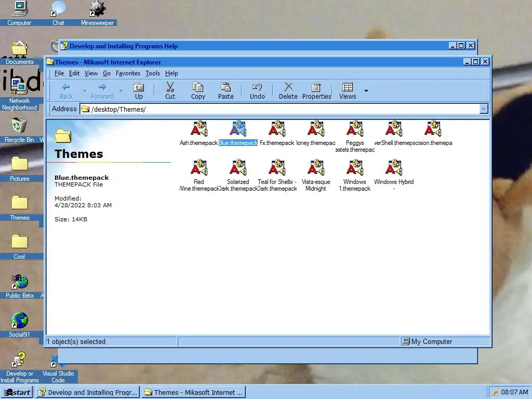Expand the Forward history dropdown arrow
The width and height of the screenshot is (532, 399).
121,91
